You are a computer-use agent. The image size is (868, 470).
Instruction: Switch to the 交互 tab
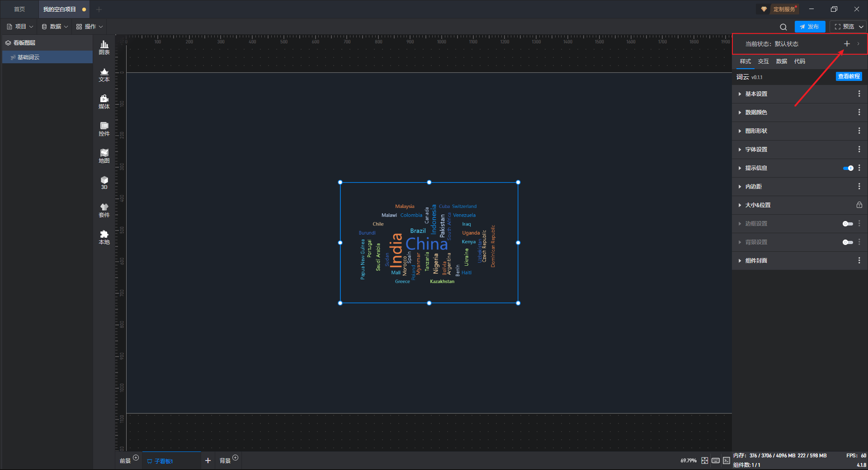(x=763, y=61)
